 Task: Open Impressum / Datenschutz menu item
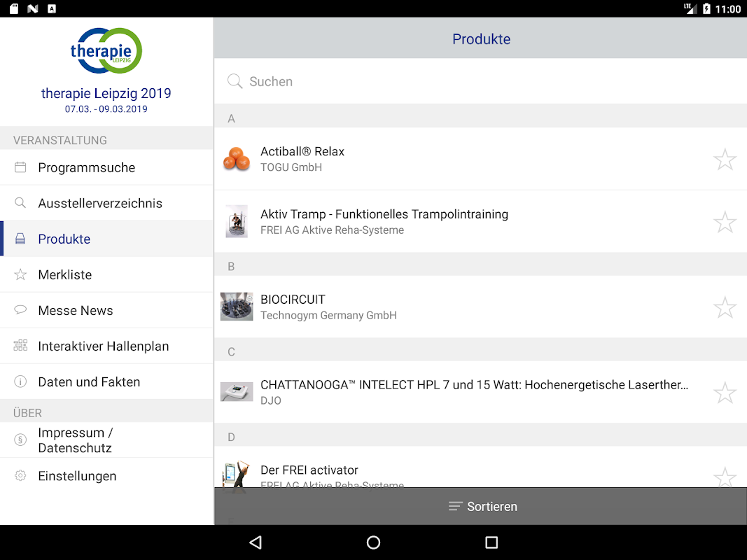[106, 440]
